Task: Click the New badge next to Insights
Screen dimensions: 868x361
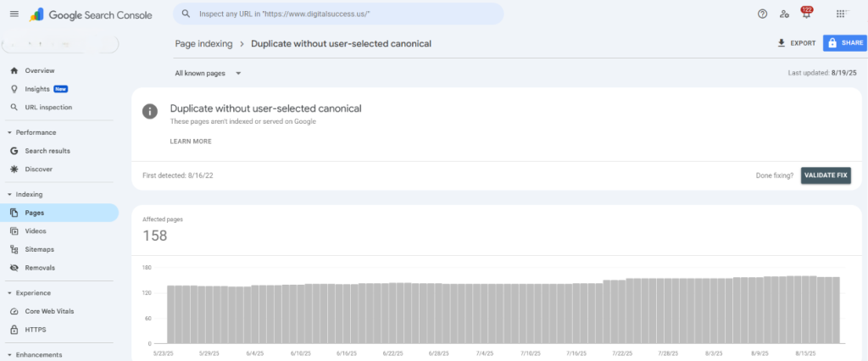Action: coord(61,89)
